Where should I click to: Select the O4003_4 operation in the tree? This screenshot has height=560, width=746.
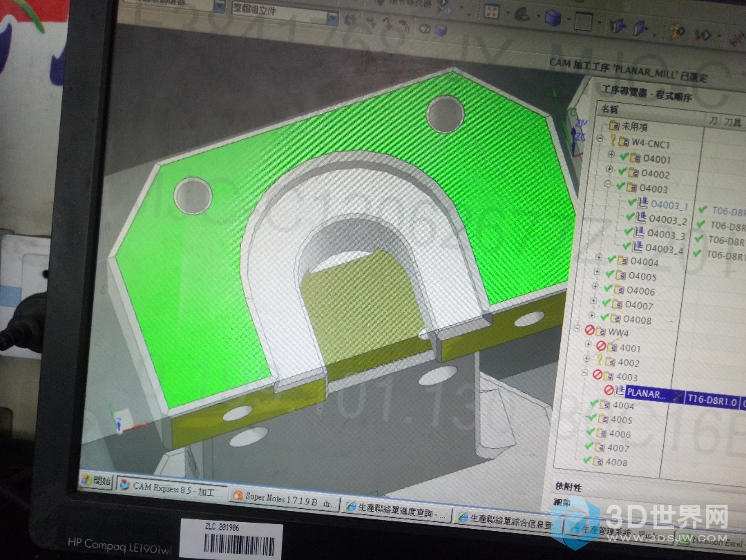coord(664,249)
